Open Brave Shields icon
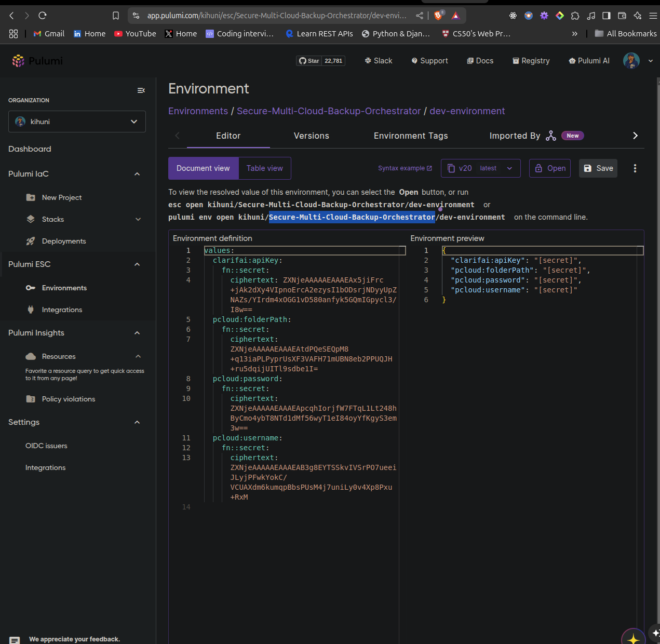Screen dimensions: 660x644 [x=438, y=16]
